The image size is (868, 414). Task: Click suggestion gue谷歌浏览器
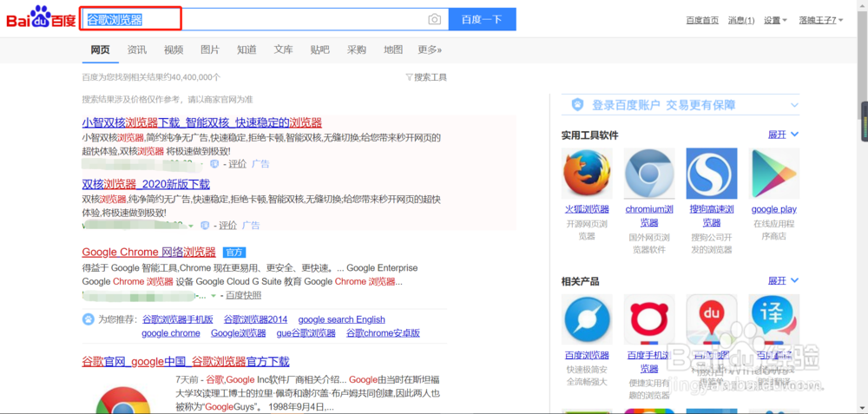click(306, 333)
